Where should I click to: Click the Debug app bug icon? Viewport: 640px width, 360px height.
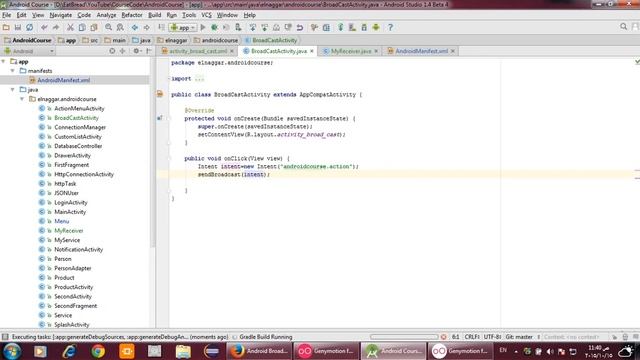pyautogui.click(x=214, y=27)
